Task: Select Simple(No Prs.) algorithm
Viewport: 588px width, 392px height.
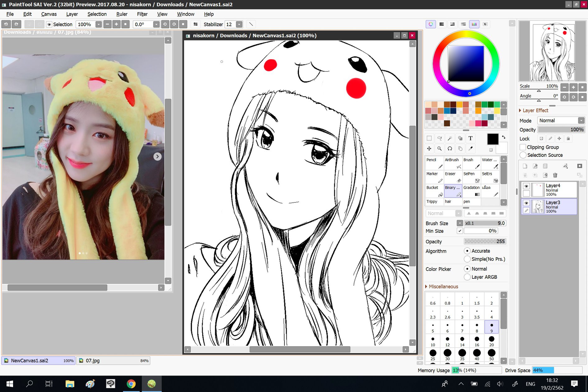Action: tap(467, 259)
